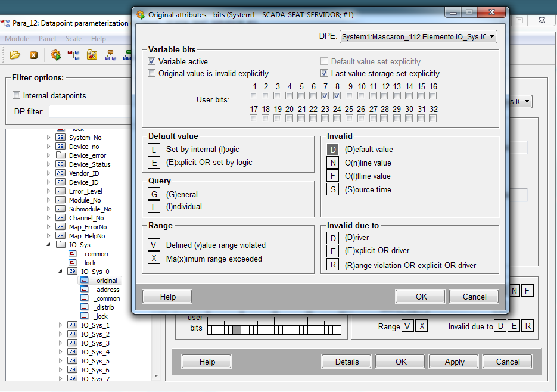Open the Module menu

point(17,39)
